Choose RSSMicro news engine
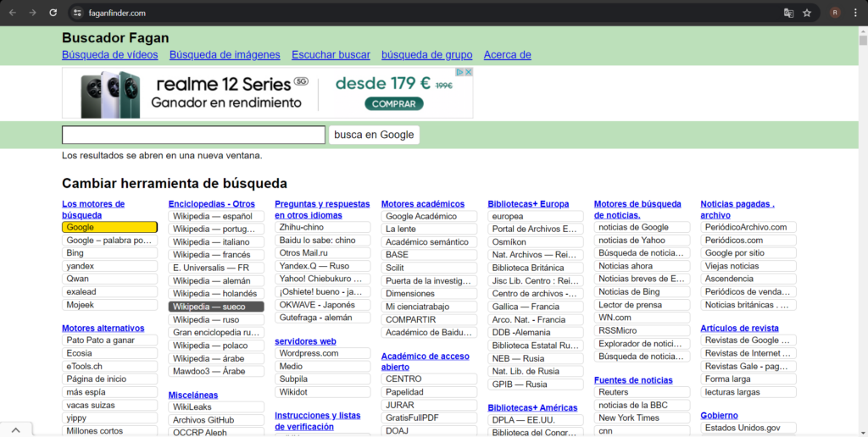Image resolution: width=868 pixels, height=437 pixels. (642, 331)
